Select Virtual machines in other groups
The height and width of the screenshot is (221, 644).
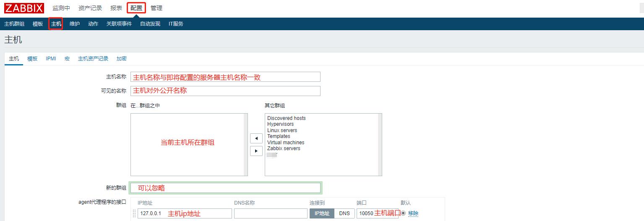coord(286,143)
